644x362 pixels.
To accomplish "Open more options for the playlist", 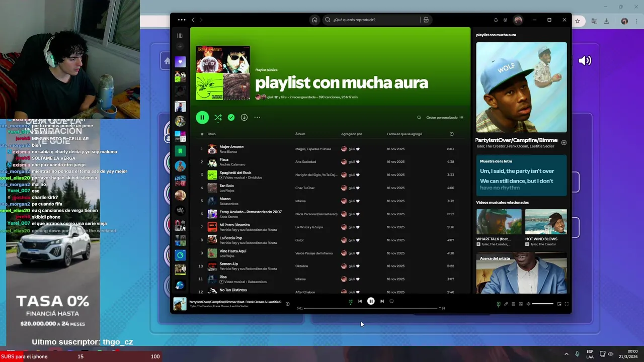I will (x=257, y=118).
